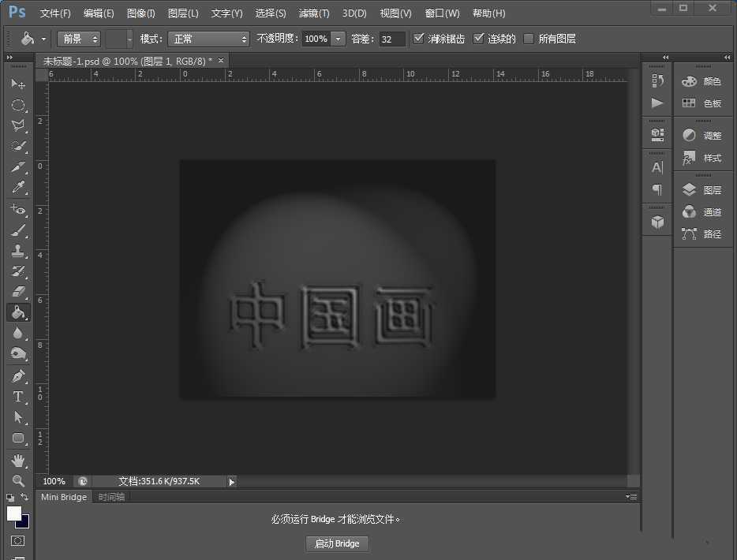Open the 不透明度 value dropdown
The width and height of the screenshot is (737, 560).
[338, 38]
